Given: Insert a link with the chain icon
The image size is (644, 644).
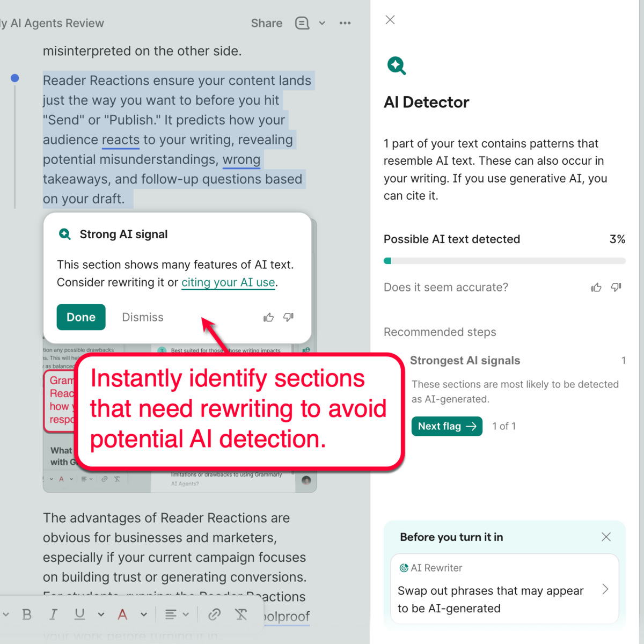Looking at the screenshot, I should tap(214, 614).
